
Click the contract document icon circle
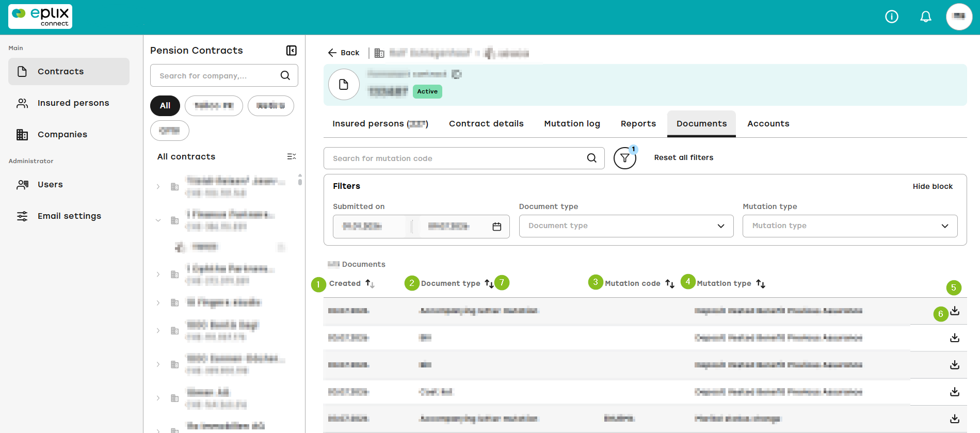coord(344,85)
